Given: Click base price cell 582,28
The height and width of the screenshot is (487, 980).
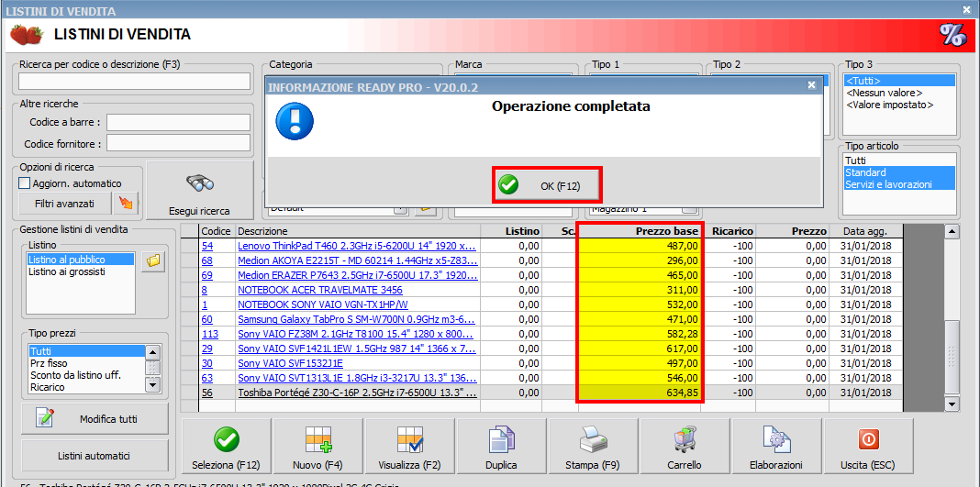Looking at the screenshot, I should tap(640, 334).
